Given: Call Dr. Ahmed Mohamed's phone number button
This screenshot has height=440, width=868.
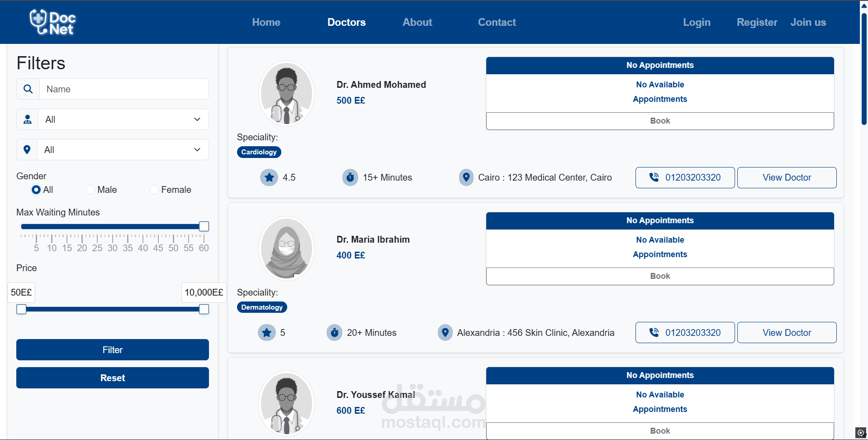Looking at the screenshot, I should [685, 177].
